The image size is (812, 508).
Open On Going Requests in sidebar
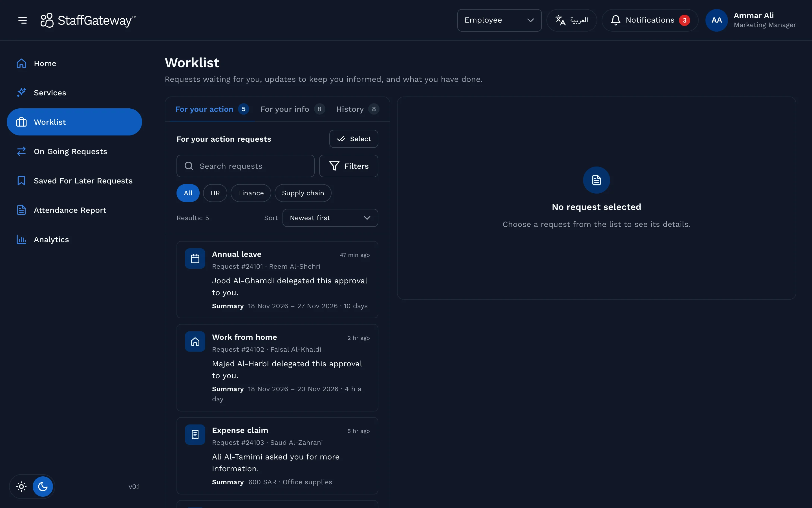(x=74, y=152)
